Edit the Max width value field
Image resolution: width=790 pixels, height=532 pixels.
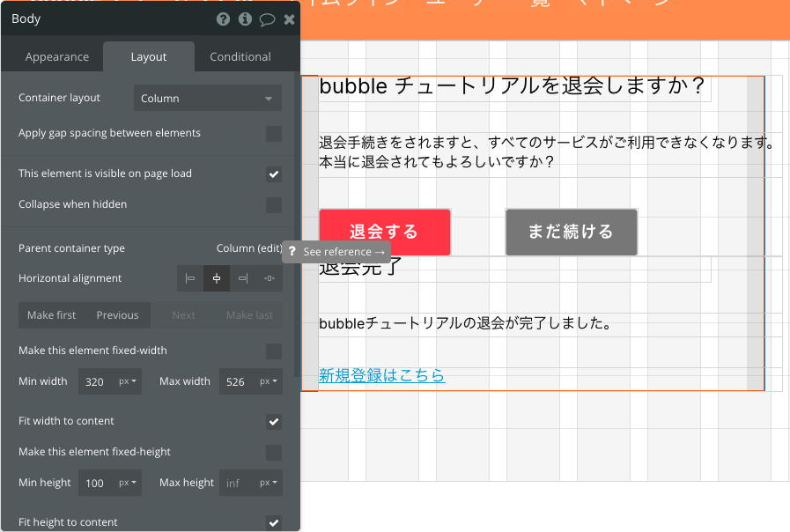(x=238, y=381)
